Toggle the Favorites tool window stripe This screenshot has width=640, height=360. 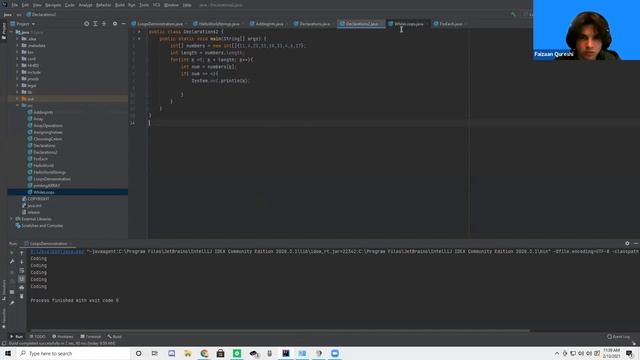4,318
